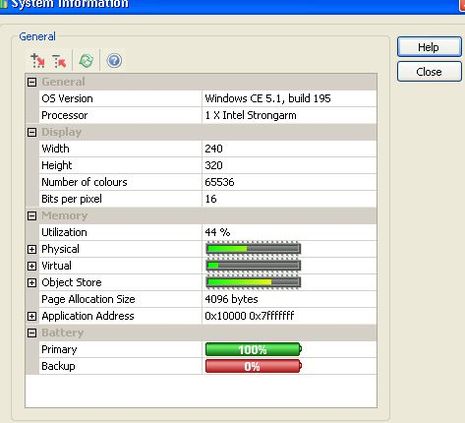Expand the Physical memory row

tap(32, 249)
